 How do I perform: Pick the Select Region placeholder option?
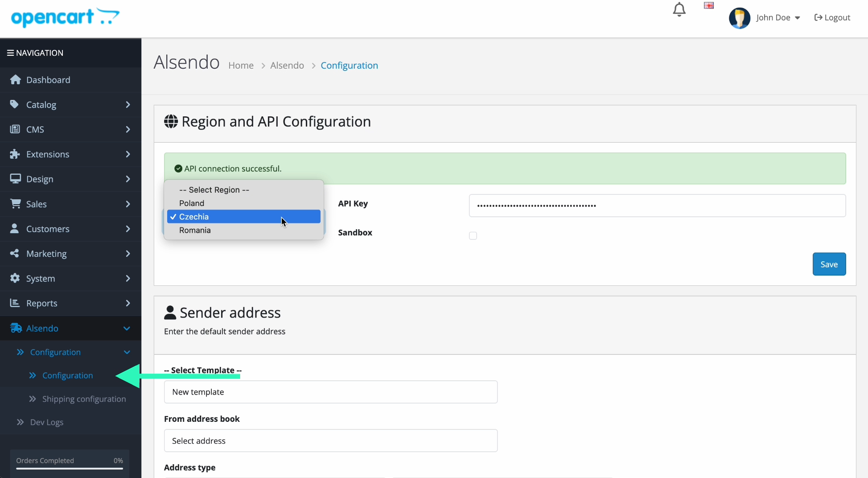(244, 190)
